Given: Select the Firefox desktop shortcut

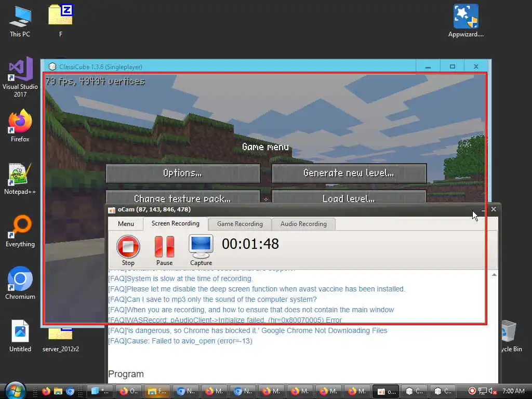Looking at the screenshot, I should pyautogui.click(x=20, y=126).
